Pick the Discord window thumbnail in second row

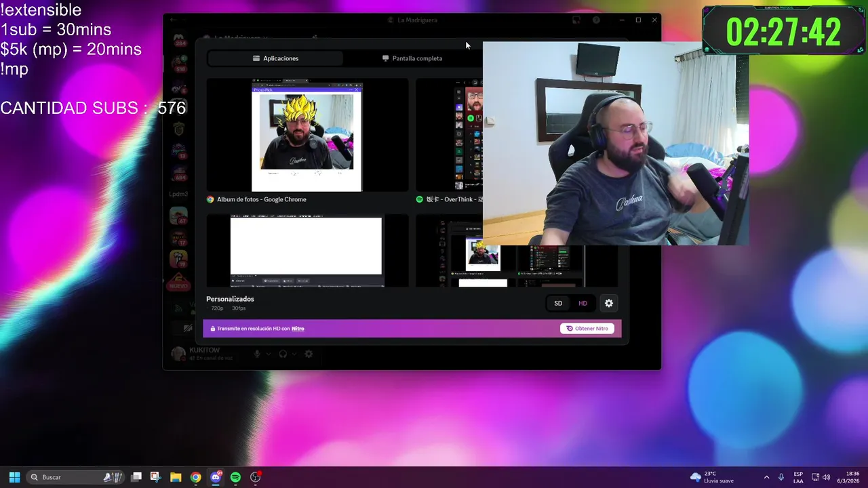[x=517, y=266]
